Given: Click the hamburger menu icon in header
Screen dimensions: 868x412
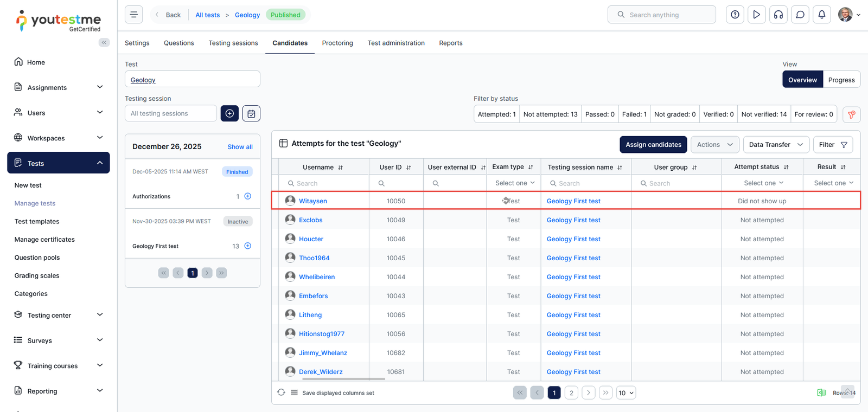Looking at the screenshot, I should [133, 15].
